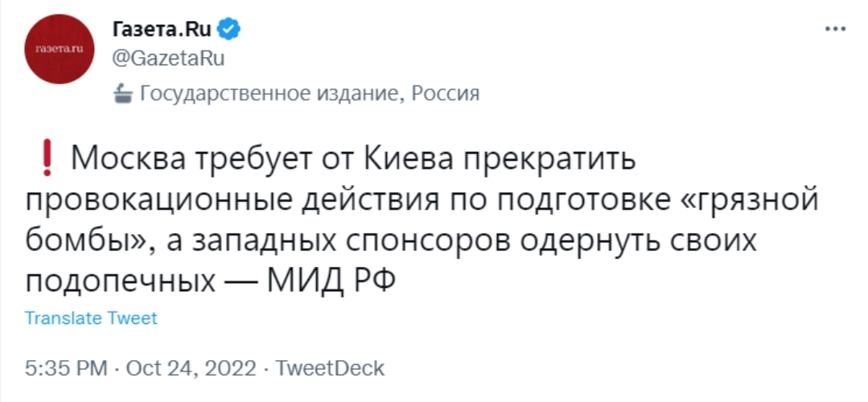Click the blue verified checkmark badge
Viewport: 868px width, 402px height.
pyautogui.click(x=229, y=30)
